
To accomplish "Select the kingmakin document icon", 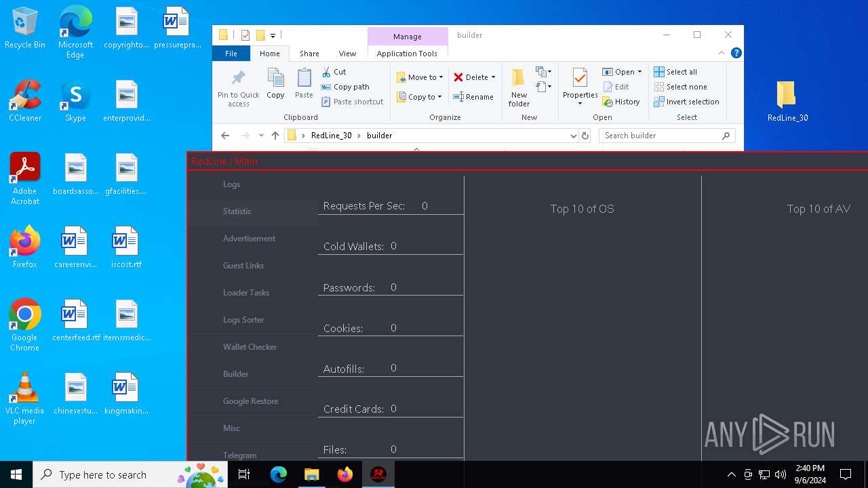I will 126,394.
